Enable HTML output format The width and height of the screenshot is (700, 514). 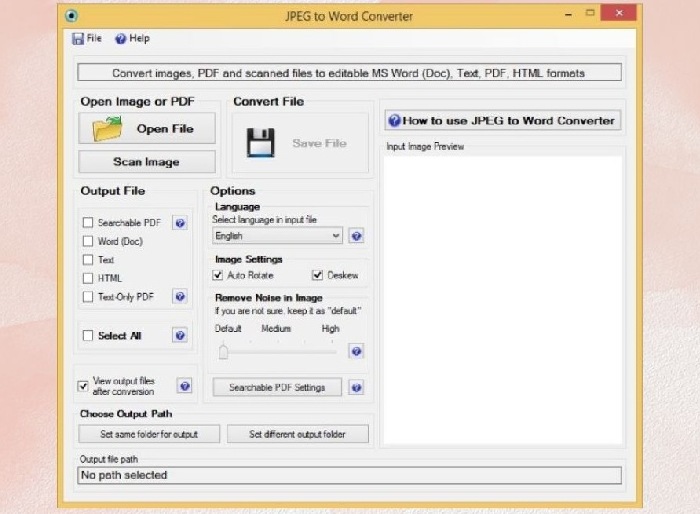point(88,278)
